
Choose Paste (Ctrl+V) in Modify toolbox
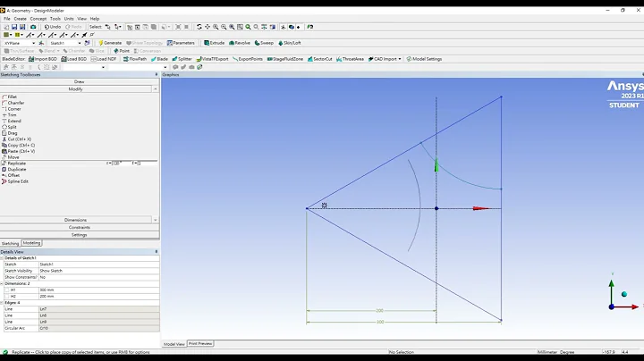tap(18, 151)
